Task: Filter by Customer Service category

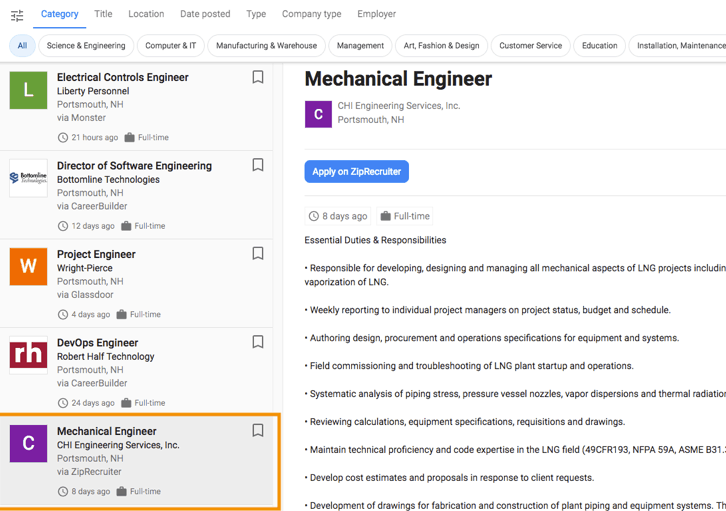Action: point(531,45)
